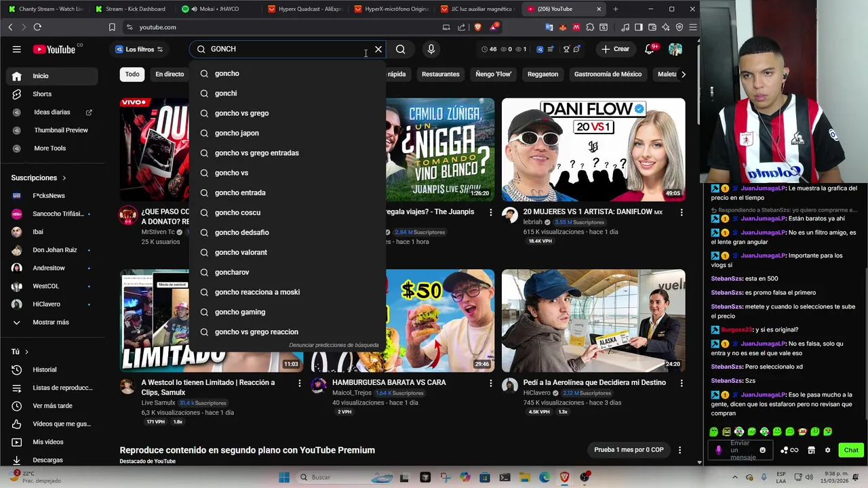Select suggestion 'gonchi'
868x488 pixels.
click(x=288, y=93)
